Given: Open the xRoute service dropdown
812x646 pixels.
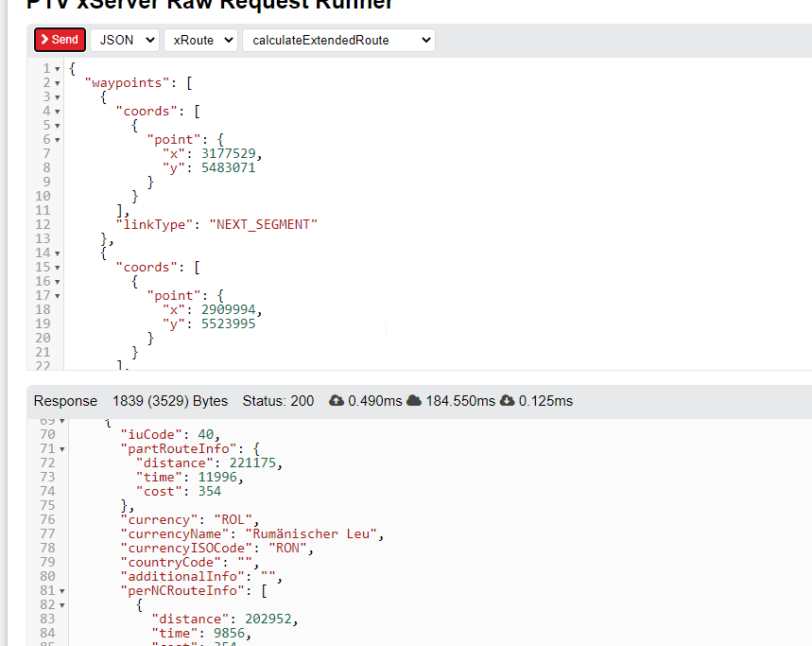Looking at the screenshot, I should coord(200,40).
